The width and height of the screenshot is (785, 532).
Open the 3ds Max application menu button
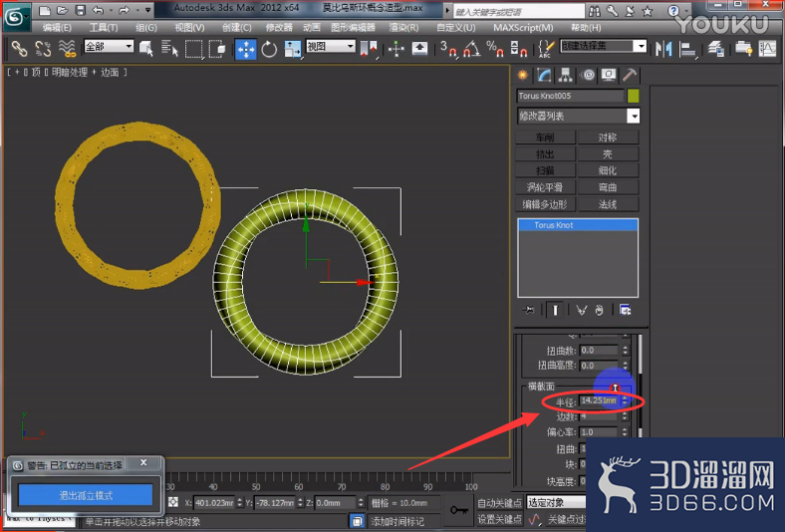16,17
